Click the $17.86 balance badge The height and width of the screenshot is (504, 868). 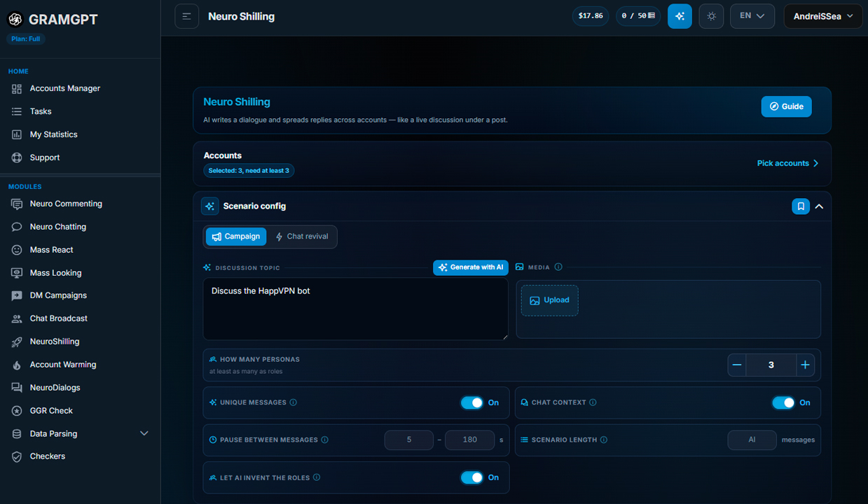[591, 16]
